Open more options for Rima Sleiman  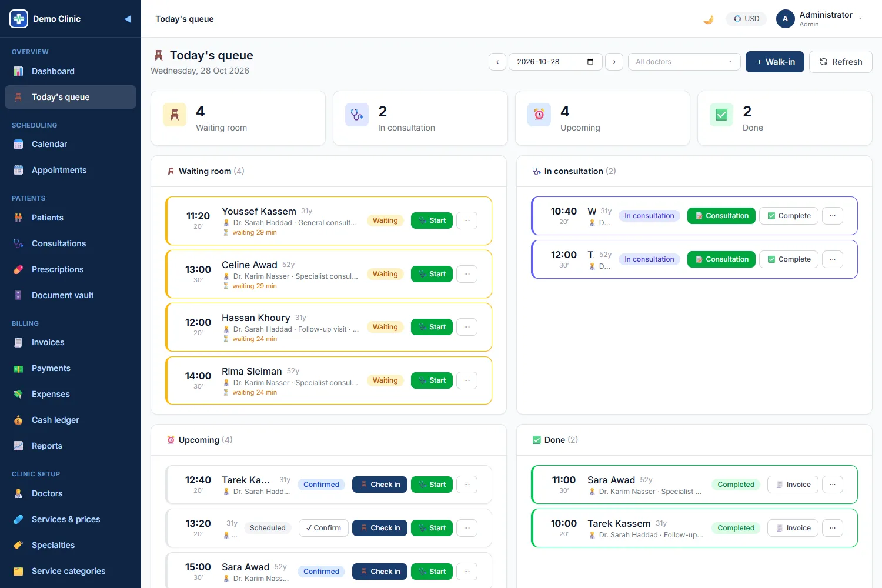467,380
